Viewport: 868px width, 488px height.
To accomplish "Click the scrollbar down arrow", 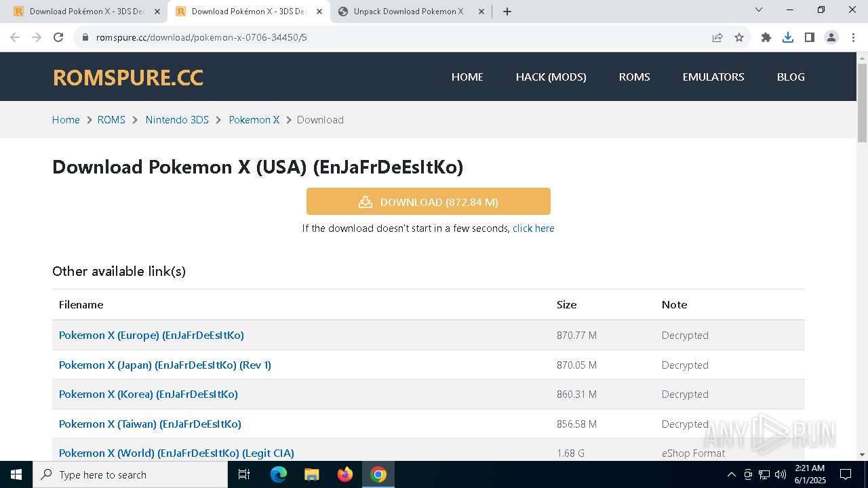I will tap(862, 455).
